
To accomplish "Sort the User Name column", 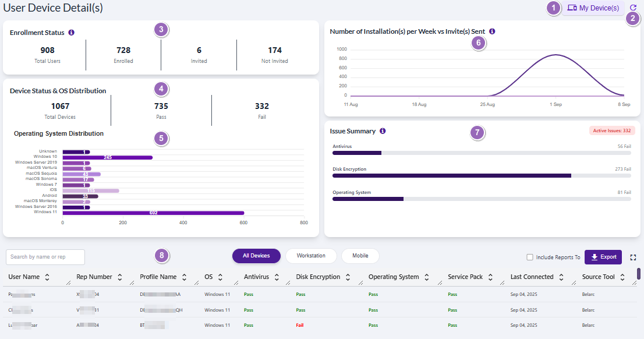I will coord(48,277).
